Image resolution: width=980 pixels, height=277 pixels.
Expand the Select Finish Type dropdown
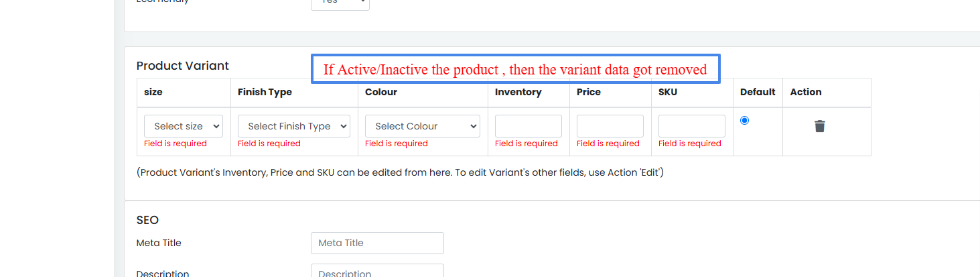point(294,126)
